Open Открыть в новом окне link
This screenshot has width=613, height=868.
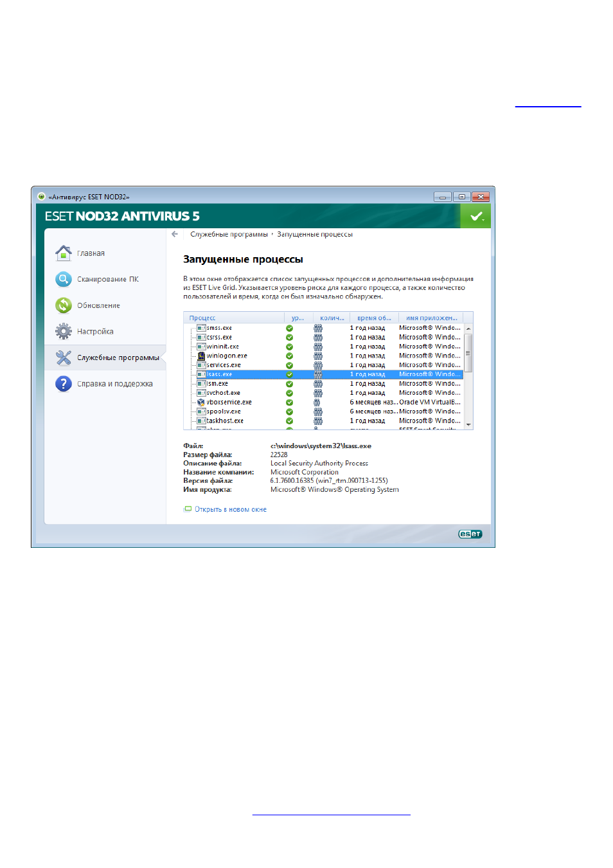pos(231,509)
